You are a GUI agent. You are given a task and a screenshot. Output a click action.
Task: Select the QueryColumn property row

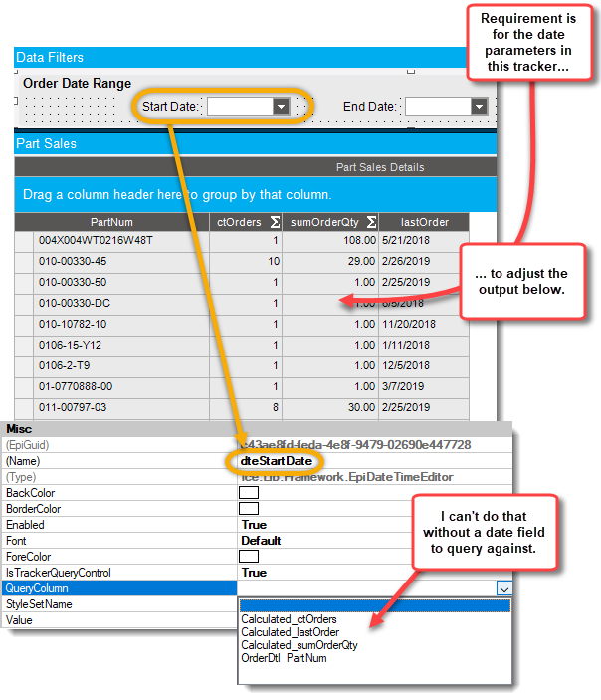(119, 588)
